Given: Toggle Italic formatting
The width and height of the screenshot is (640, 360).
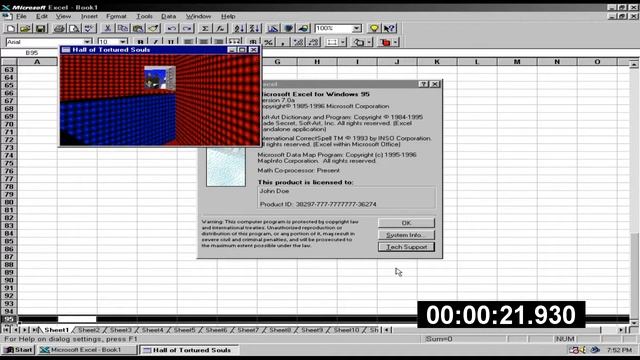Looking at the screenshot, I should [x=155, y=42].
